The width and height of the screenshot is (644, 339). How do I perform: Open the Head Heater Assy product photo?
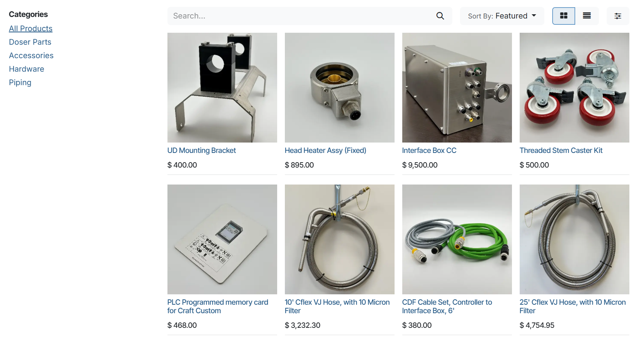click(340, 87)
